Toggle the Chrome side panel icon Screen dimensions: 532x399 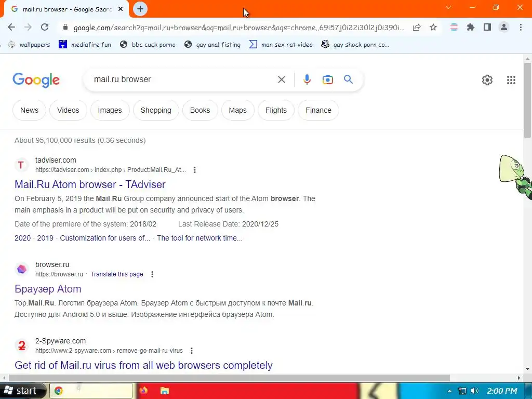pyautogui.click(x=487, y=27)
